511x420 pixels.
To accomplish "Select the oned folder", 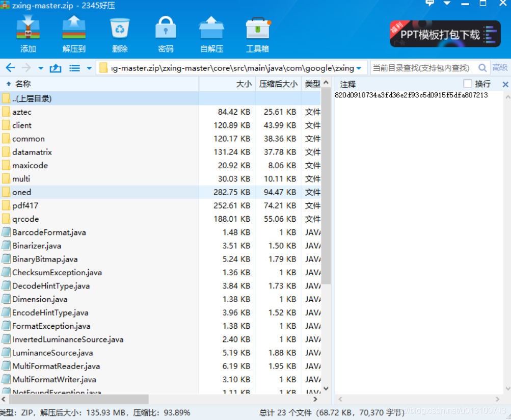I will (160, 192).
